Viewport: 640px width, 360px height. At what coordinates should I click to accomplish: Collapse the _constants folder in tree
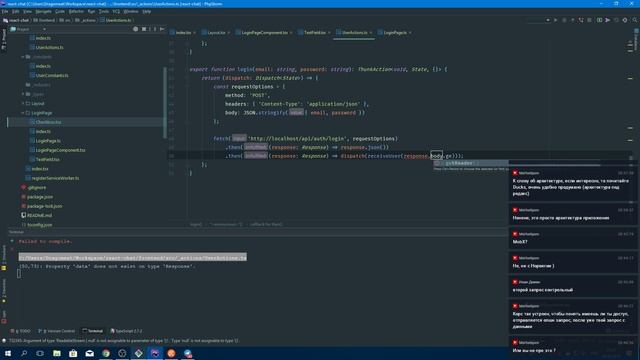[x=23, y=57]
